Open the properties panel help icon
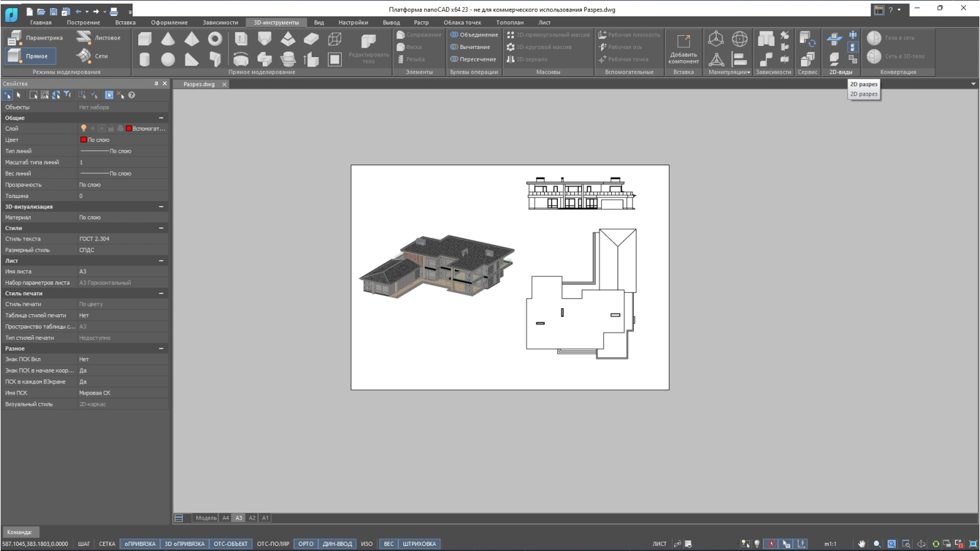The height and width of the screenshot is (551, 980). (132, 95)
